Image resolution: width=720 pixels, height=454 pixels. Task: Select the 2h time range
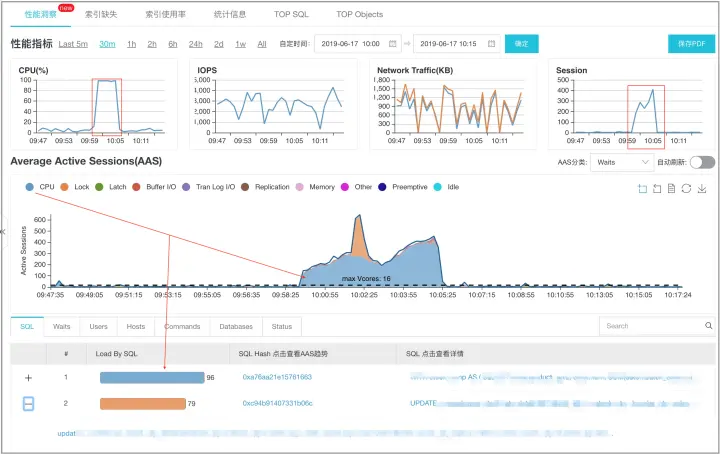(x=152, y=44)
